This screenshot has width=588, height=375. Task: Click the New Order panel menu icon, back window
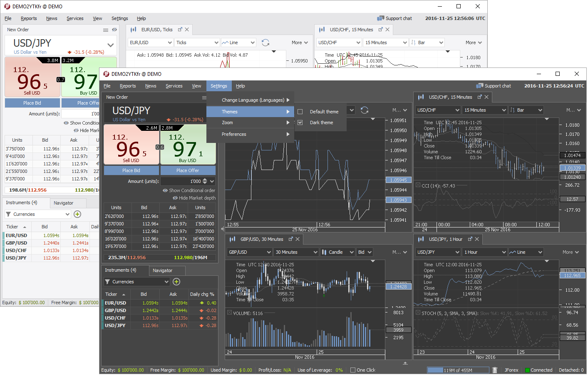(x=106, y=30)
